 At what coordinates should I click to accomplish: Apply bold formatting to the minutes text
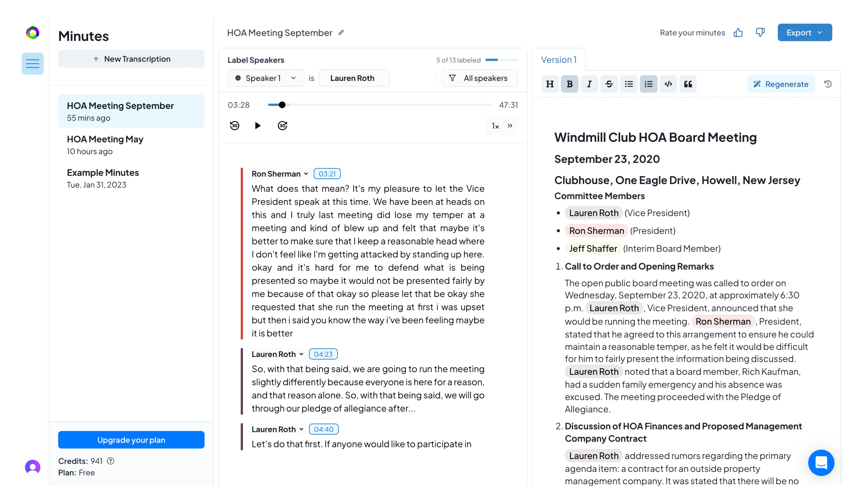click(x=570, y=84)
